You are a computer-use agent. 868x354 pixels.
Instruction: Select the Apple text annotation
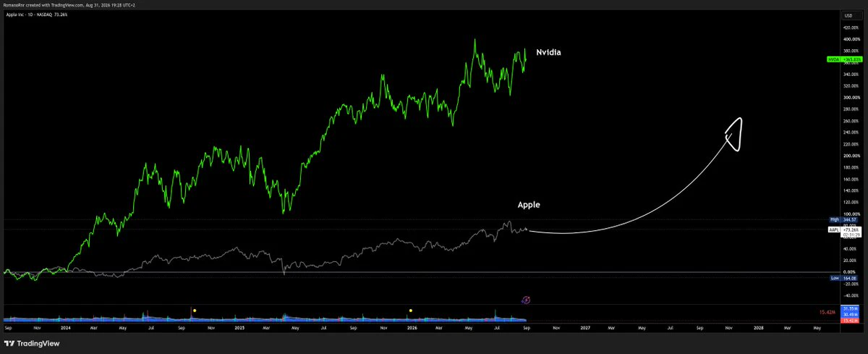[x=529, y=205]
